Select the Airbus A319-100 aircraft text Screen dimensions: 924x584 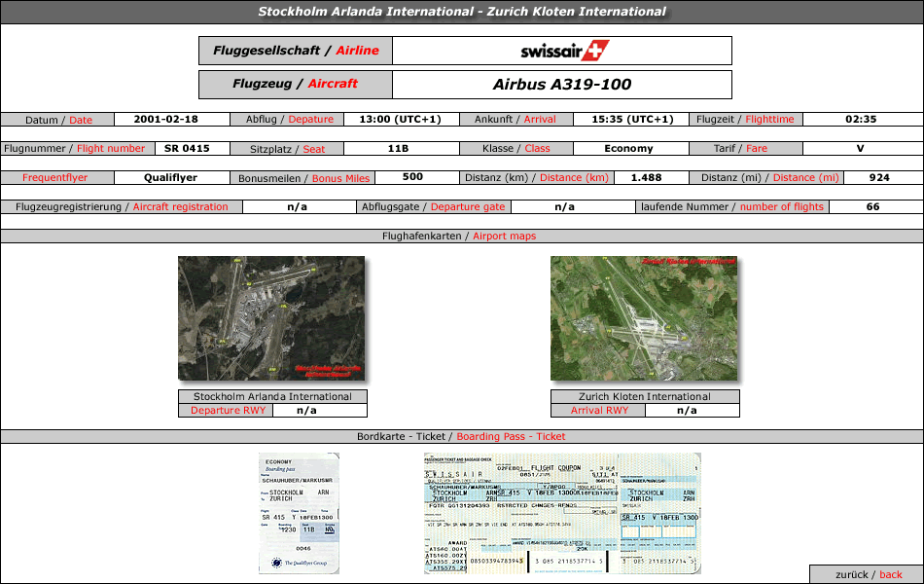(x=562, y=85)
